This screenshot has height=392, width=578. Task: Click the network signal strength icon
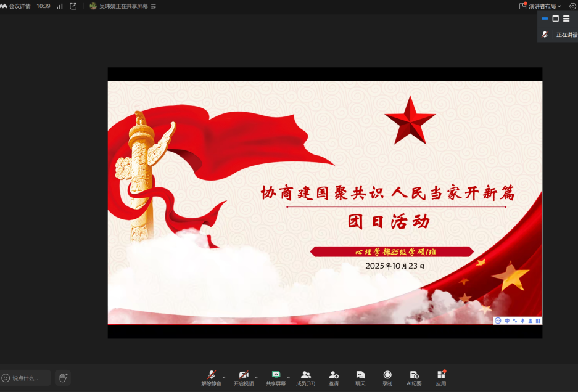[60, 6]
